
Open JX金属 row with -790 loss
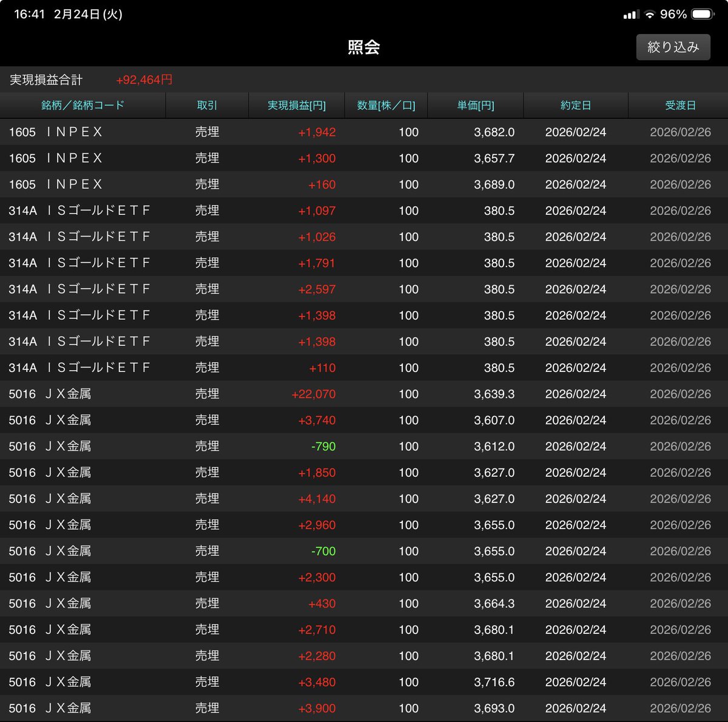click(364, 446)
